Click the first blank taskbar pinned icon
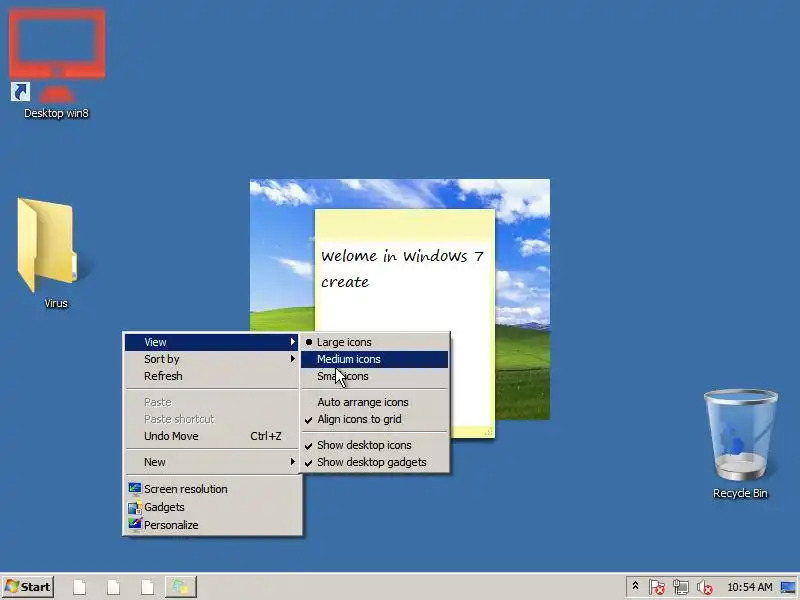This screenshot has width=800, height=600. [80, 587]
